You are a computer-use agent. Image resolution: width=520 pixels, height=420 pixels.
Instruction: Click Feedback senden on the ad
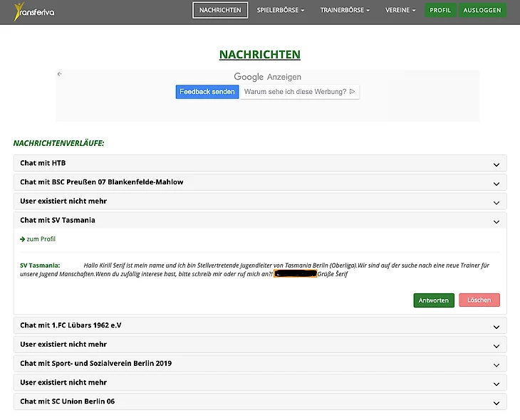pyautogui.click(x=207, y=92)
